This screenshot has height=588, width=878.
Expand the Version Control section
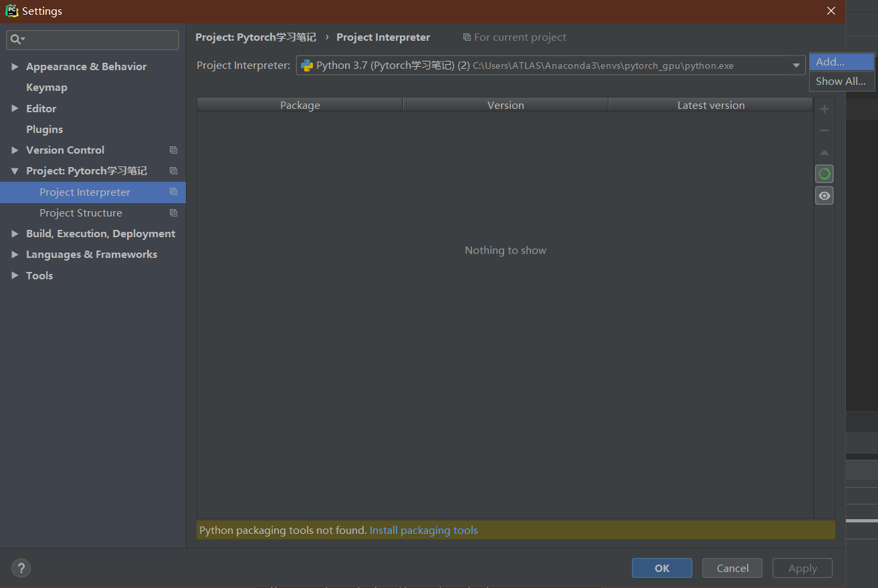point(15,150)
